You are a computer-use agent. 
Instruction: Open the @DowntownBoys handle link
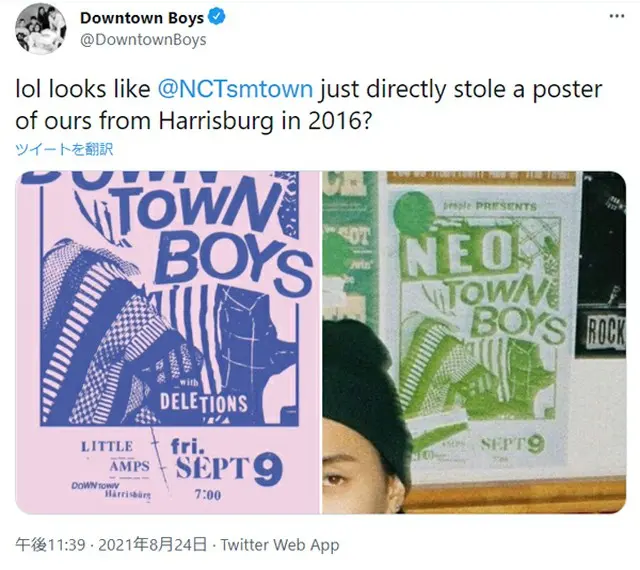(143, 40)
